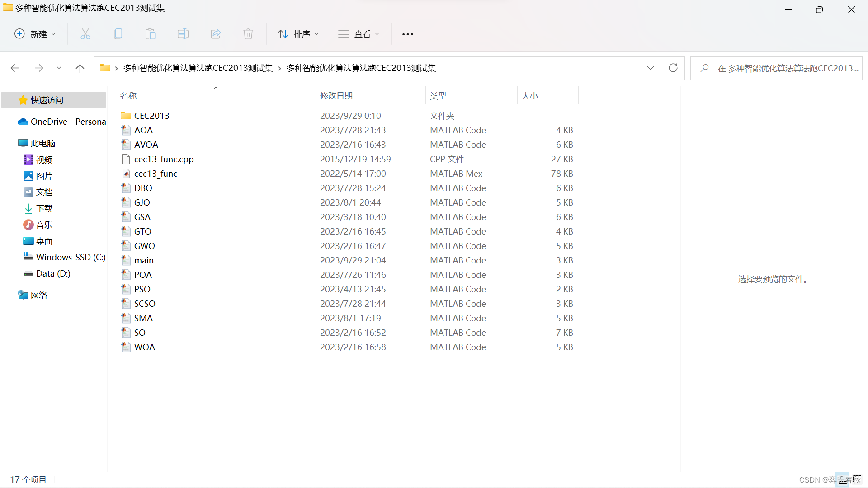The height and width of the screenshot is (488, 868).
Task: Open the New item dropdown
Action: coord(35,34)
